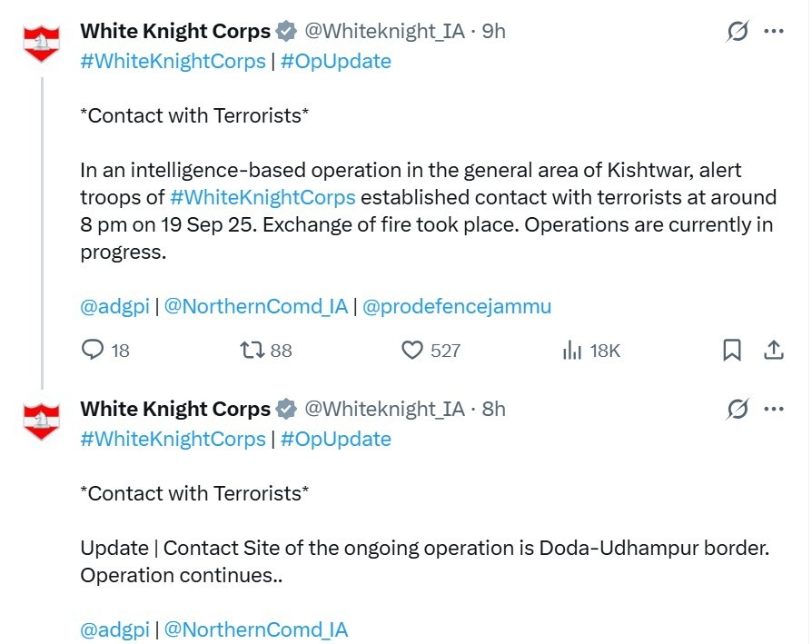View analytics showing 18K views

coord(572,350)
